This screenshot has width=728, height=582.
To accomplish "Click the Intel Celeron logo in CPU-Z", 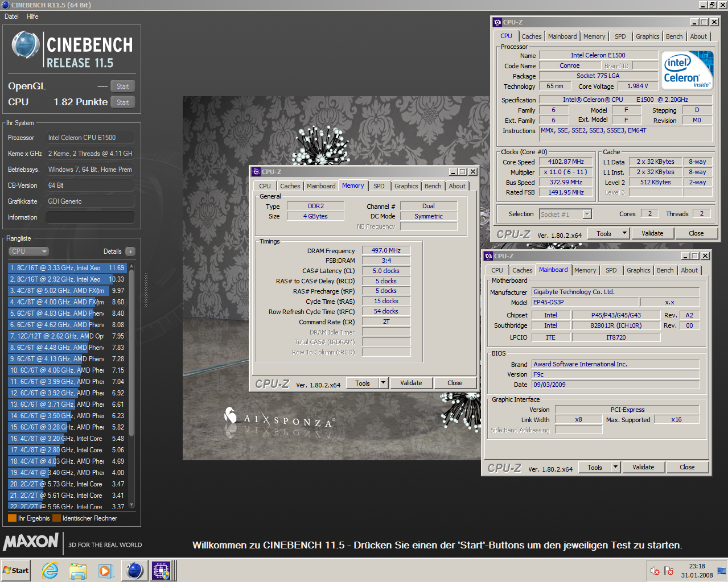I will click(688, 71).
